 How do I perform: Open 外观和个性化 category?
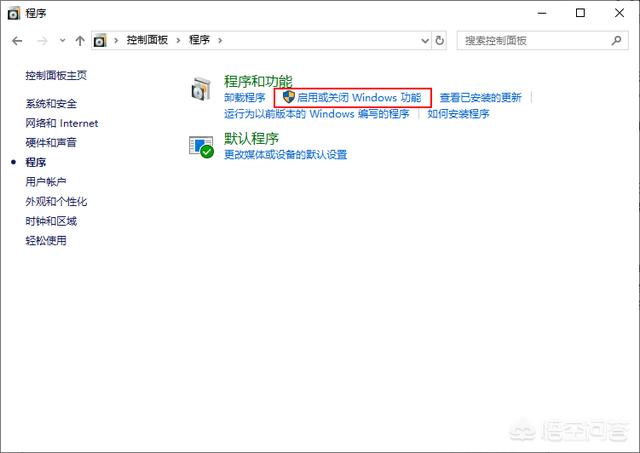(x=56, y=202)
